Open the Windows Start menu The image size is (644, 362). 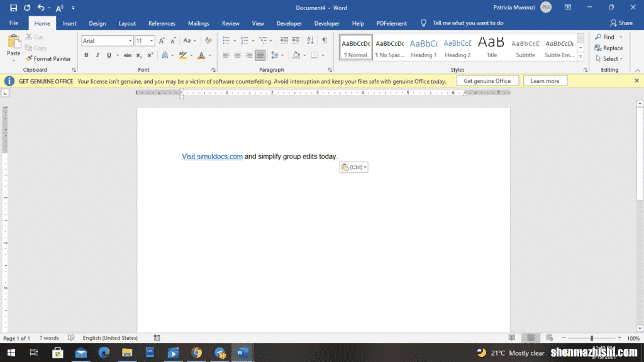pos(11,353)
